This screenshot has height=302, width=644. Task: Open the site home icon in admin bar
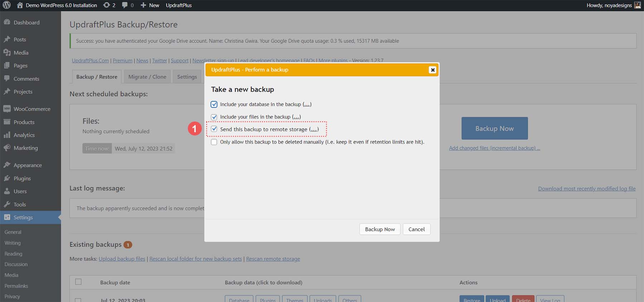[20, 5]
